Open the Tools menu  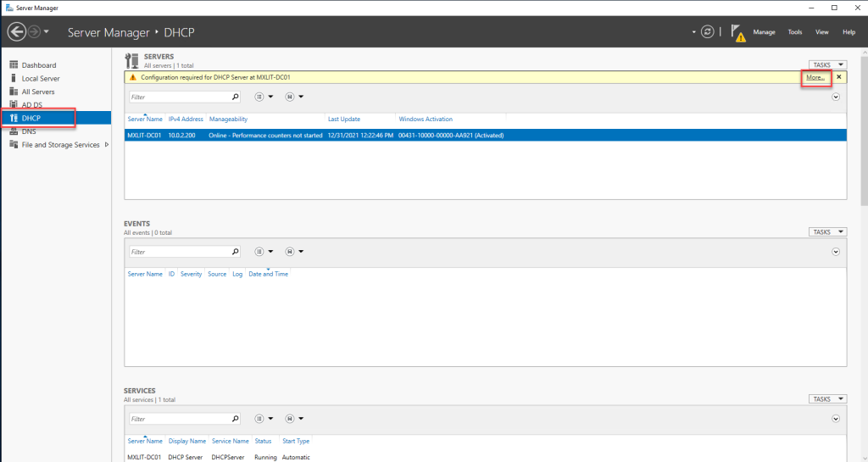[x=794, y=32]
